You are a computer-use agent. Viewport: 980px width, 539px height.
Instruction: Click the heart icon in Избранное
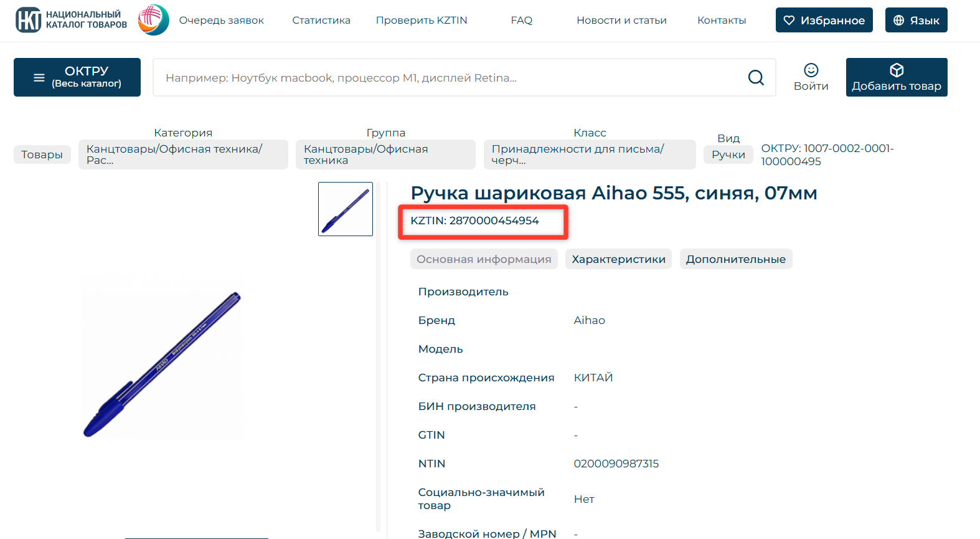789,21
